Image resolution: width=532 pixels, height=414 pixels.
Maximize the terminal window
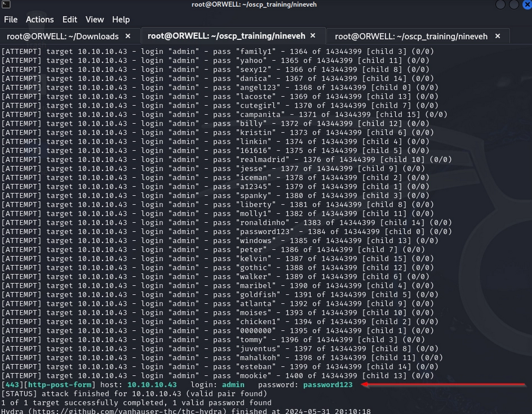pyautogui.click(x=513, y=5)
